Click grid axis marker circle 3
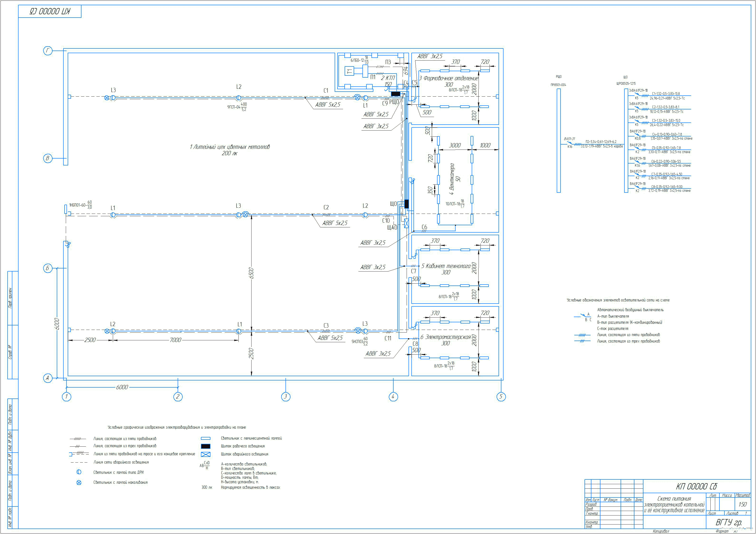 [285, 397]
